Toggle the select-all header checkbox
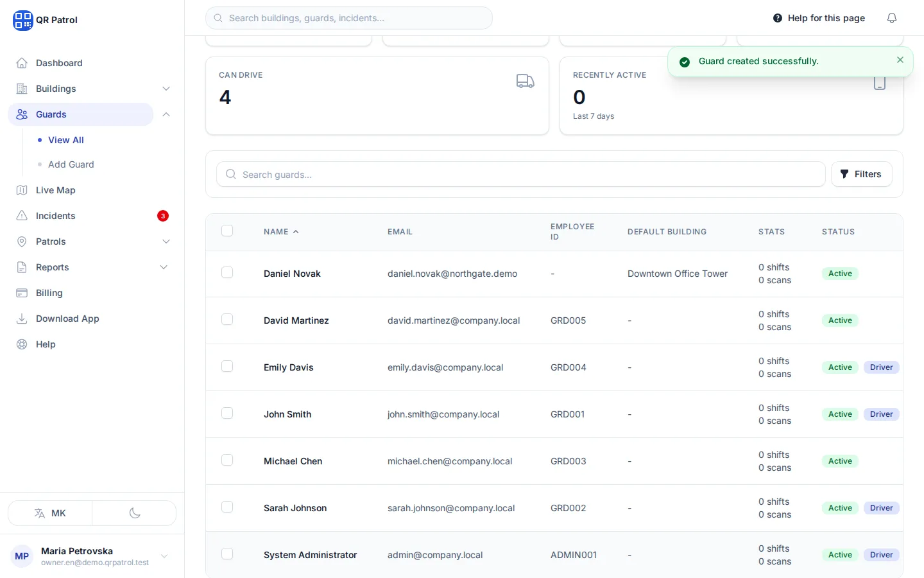 (227, 231)
